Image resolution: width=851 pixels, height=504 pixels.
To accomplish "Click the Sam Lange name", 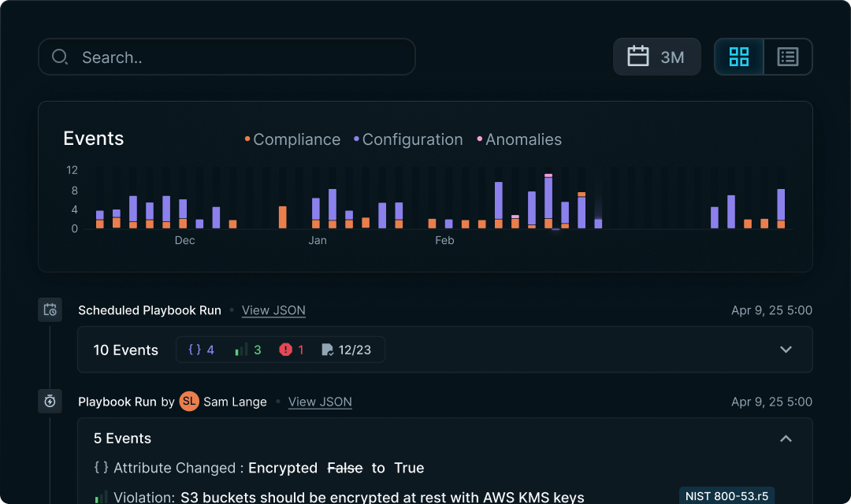I will pos(235,402).
